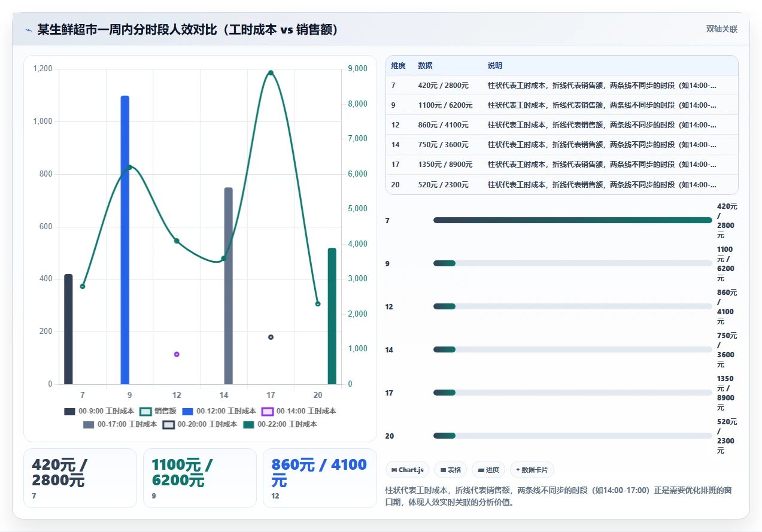762x532 pixels.
Task: Click the progress bar for period 14
Action: click(x=573, y=349)
